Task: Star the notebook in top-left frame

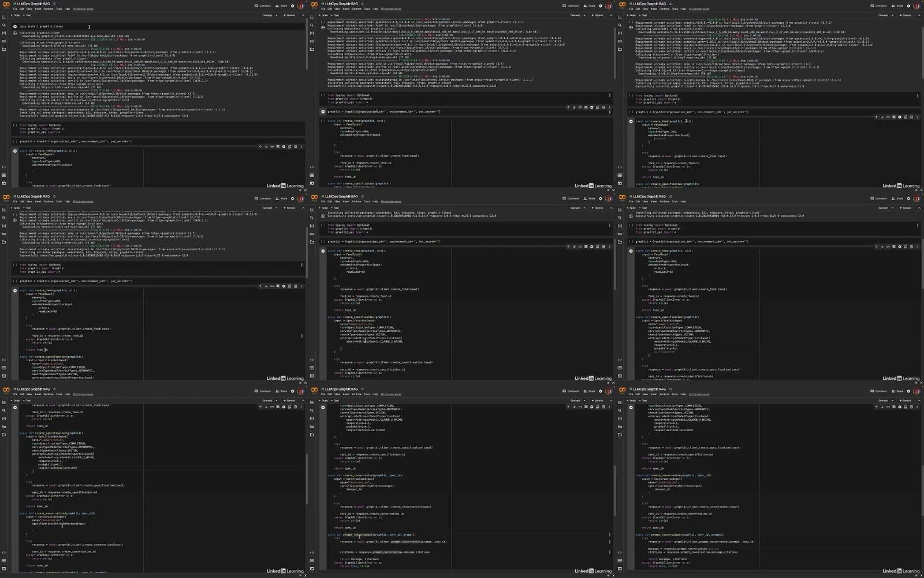Action: [x=54, y=3]
